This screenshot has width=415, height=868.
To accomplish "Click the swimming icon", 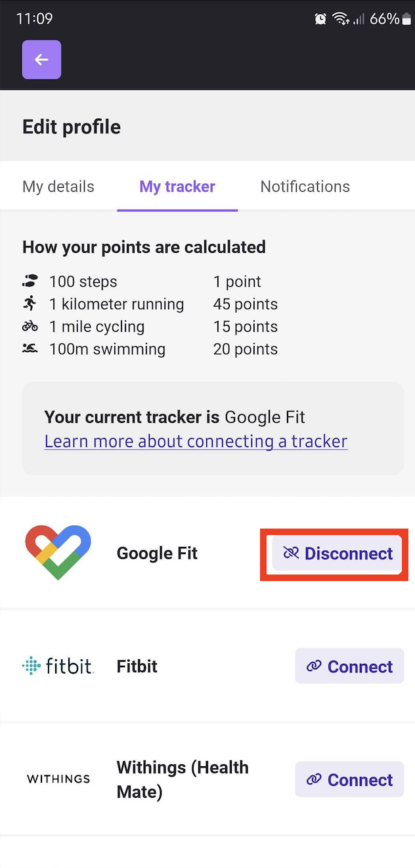I will [30, 349].
